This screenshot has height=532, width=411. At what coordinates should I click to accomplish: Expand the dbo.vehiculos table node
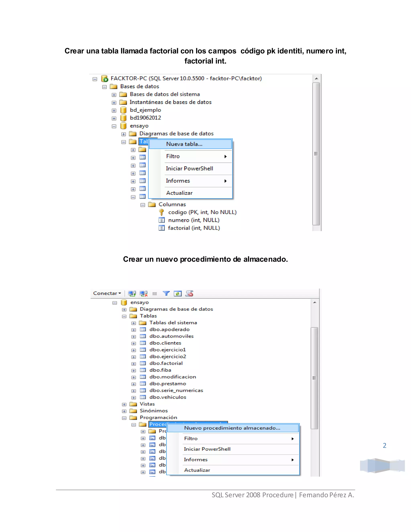click(x=134, y=397)
